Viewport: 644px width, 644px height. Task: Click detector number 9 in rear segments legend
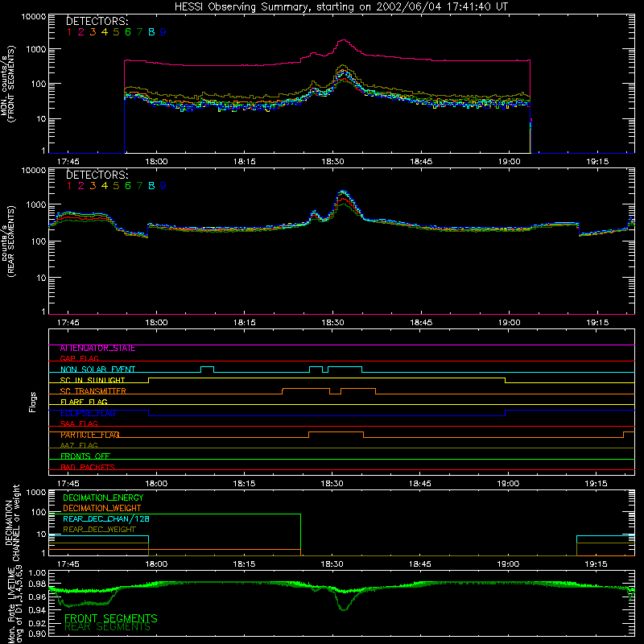163,186
